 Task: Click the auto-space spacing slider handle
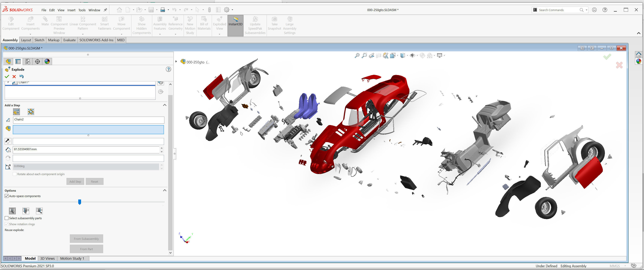(80, 202)
